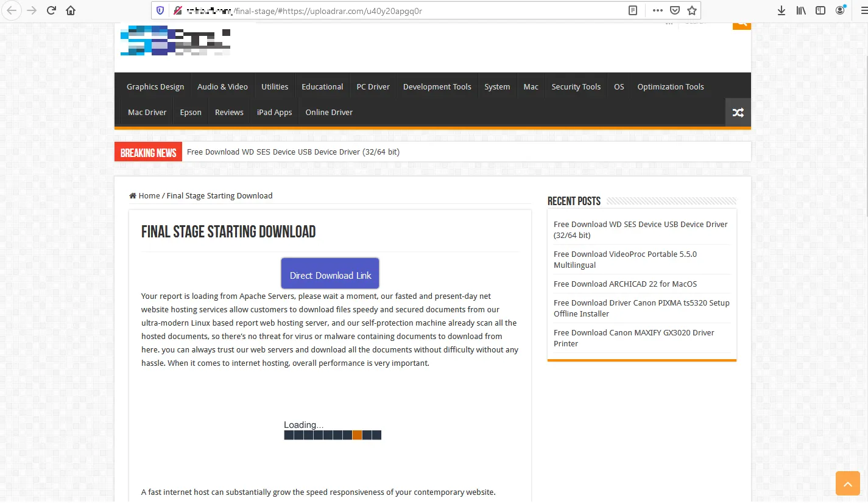Open Free Download ARCHICAD 22 for MacOS post
Viewport: 868px width, 504px height.
(625, 284)
